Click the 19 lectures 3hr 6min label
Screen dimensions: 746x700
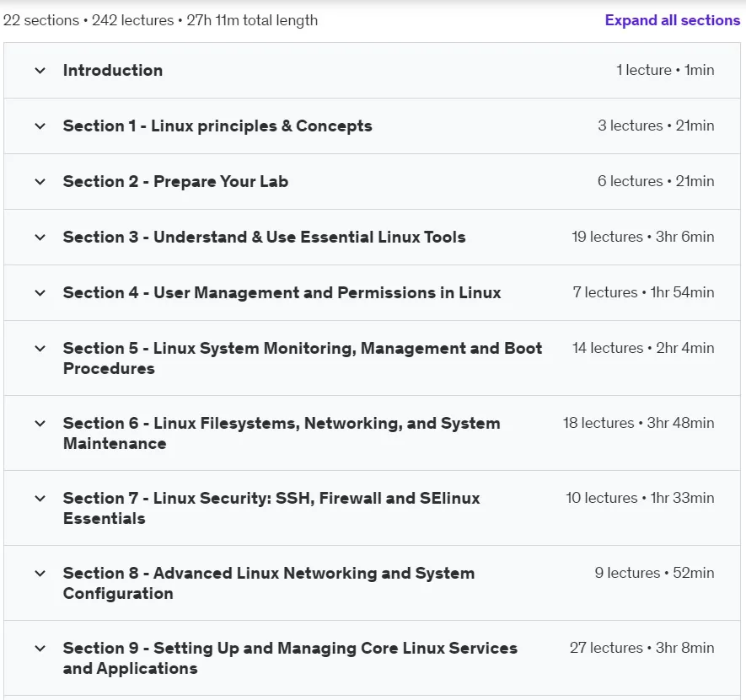pos(643,237)
